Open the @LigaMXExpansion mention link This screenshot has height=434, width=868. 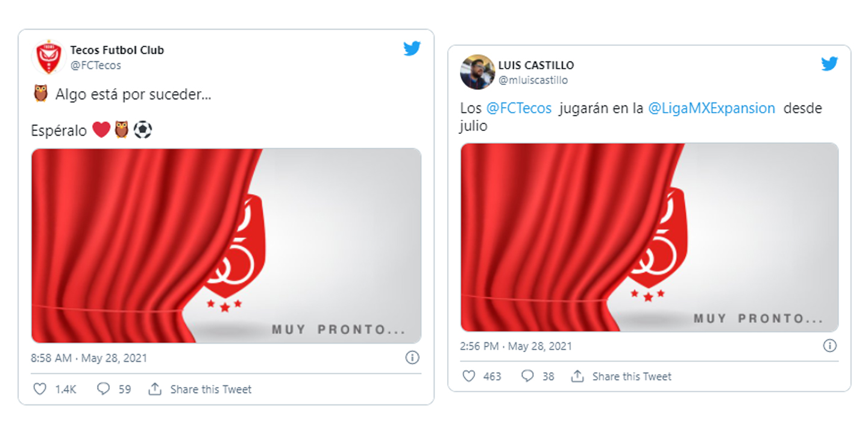click(711, 108)
